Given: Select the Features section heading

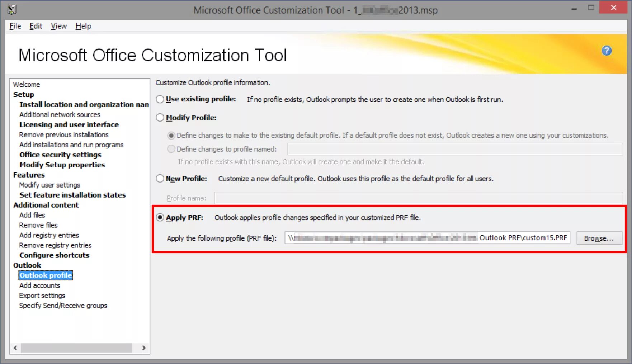Looking at the screenshot, I should (29, 175).
